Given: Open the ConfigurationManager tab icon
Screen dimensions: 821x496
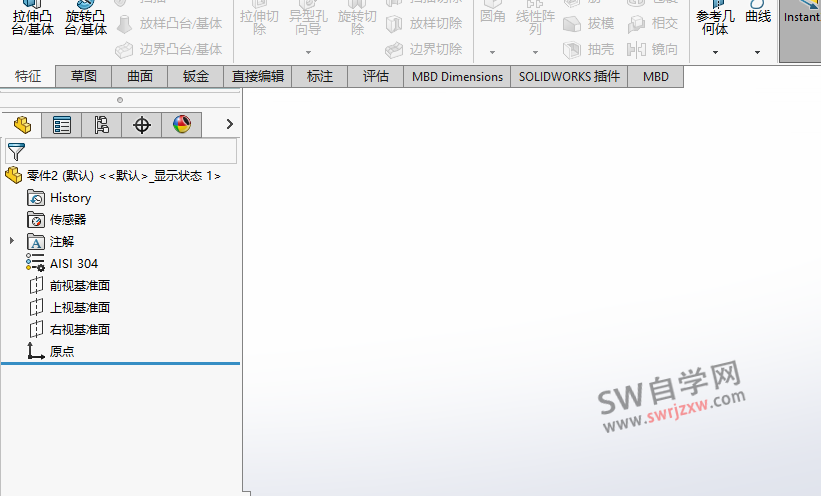Looking at the screenshot, I should tap(102, 125).
